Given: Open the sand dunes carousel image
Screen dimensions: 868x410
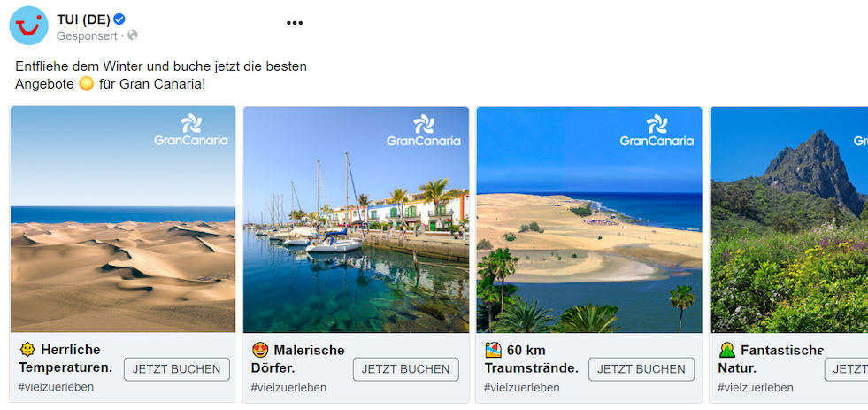Looking at the screenshot, I should click(123, 220).
